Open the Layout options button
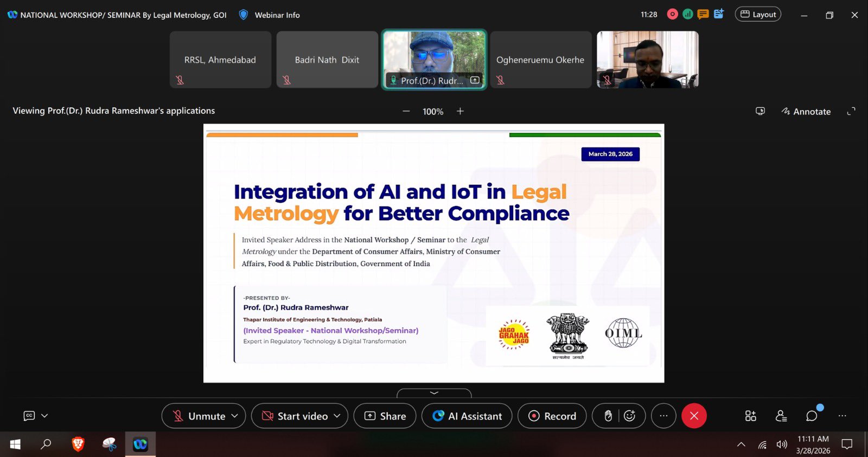This screenshot has width=868, height=457. 758,14
